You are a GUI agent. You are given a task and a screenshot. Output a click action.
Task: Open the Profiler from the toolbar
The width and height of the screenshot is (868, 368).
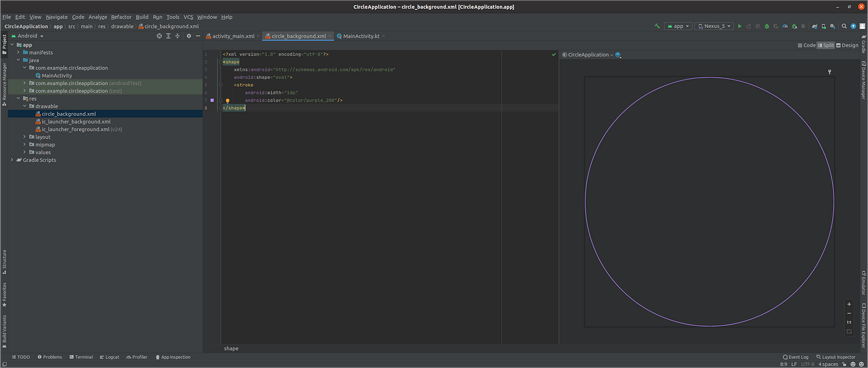tap(785, 25)
